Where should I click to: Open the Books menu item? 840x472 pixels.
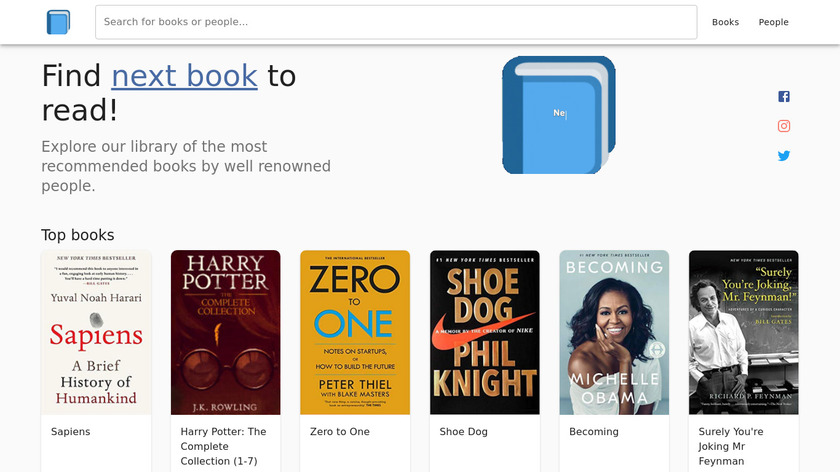(725, 22)
